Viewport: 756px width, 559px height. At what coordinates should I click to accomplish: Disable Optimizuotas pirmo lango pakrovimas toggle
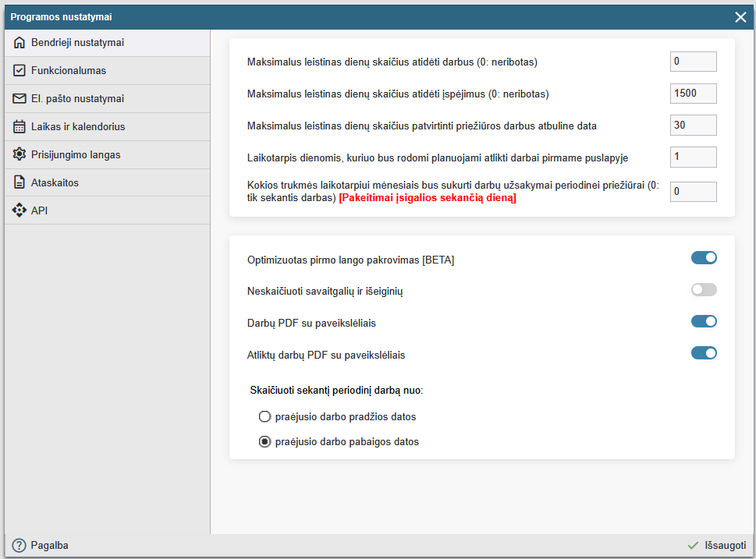click(x=704, y=258)
